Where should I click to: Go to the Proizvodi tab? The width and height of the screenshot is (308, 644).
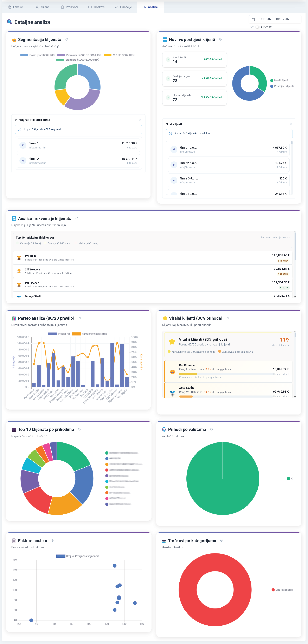click(x=69, y=7)
